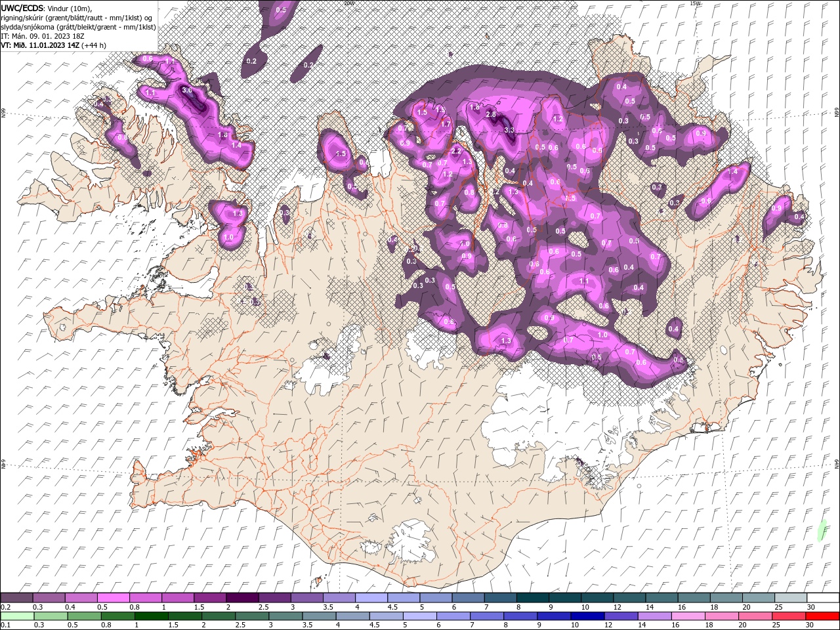Click the white 30 mm snow legend swatch
Screen dimensions: 840x630
click(x=823, y=597)
